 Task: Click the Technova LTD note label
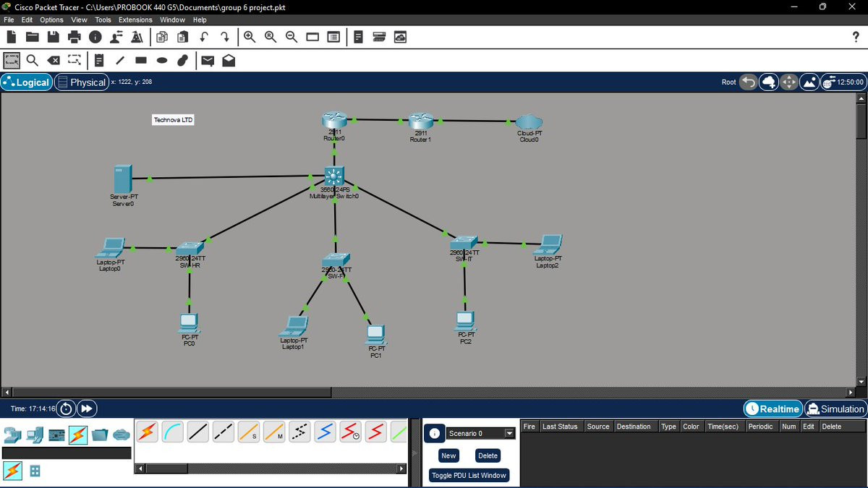174,120
